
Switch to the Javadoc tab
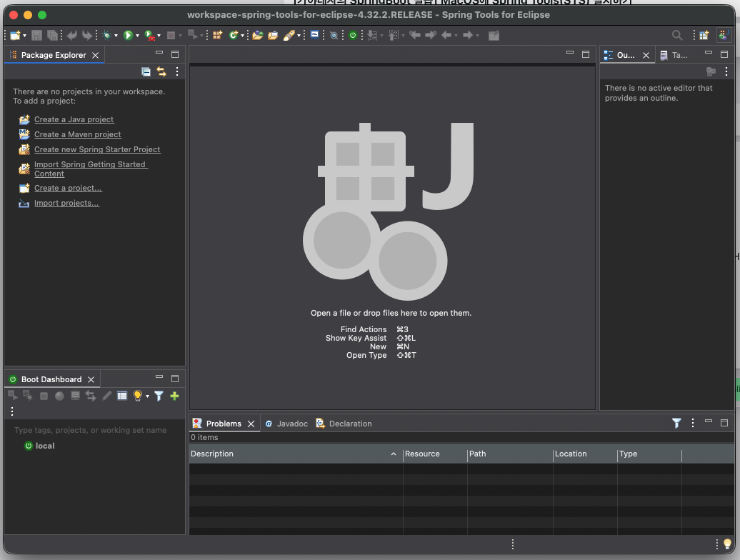pyautogui.click(x=286, y=424)
